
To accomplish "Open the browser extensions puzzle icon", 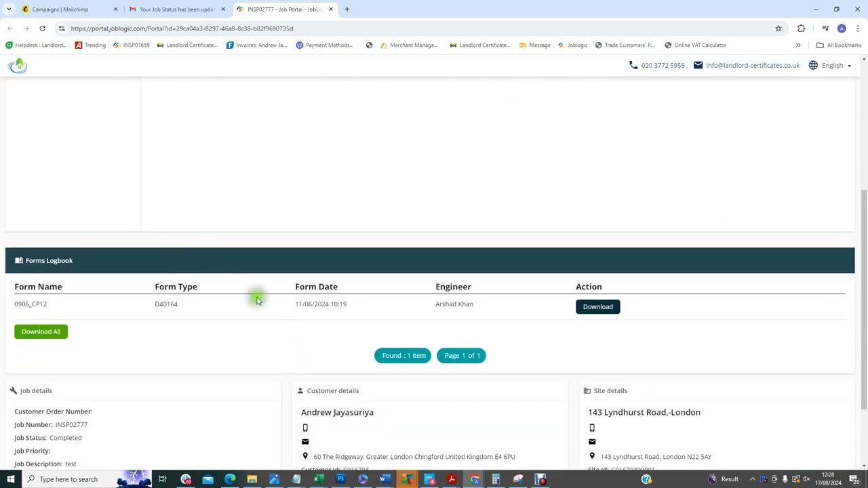I will point(802,28).
